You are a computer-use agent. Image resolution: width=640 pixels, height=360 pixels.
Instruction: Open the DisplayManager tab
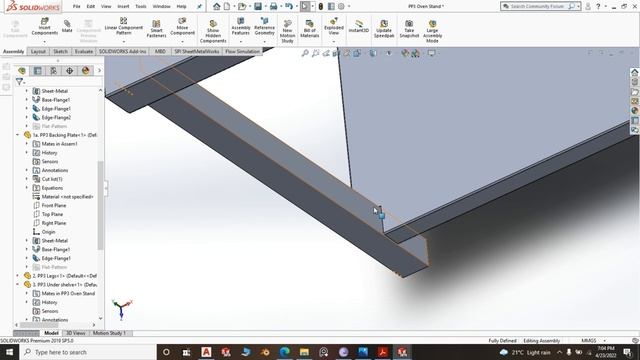tap(85, 71)
